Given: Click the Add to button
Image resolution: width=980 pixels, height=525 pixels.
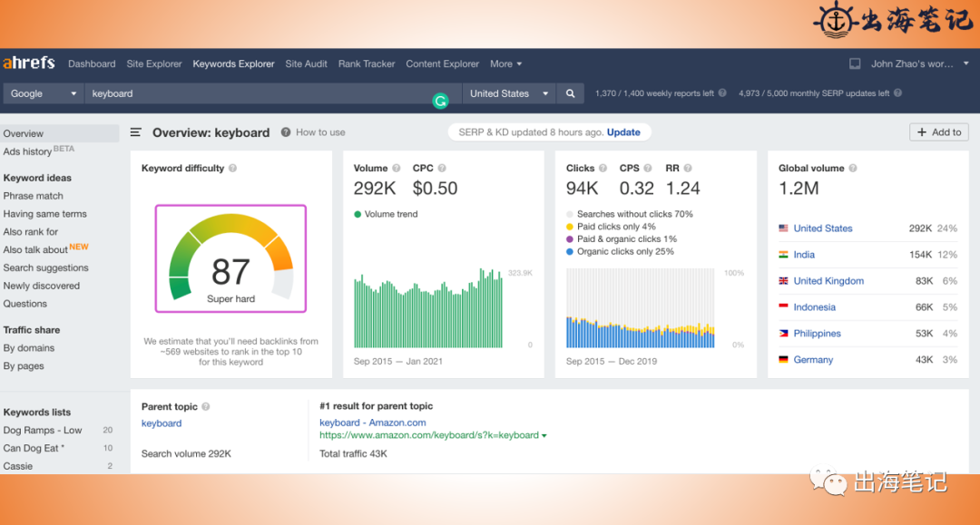Looking at the screenshot, I should click(x=939, y=132).
